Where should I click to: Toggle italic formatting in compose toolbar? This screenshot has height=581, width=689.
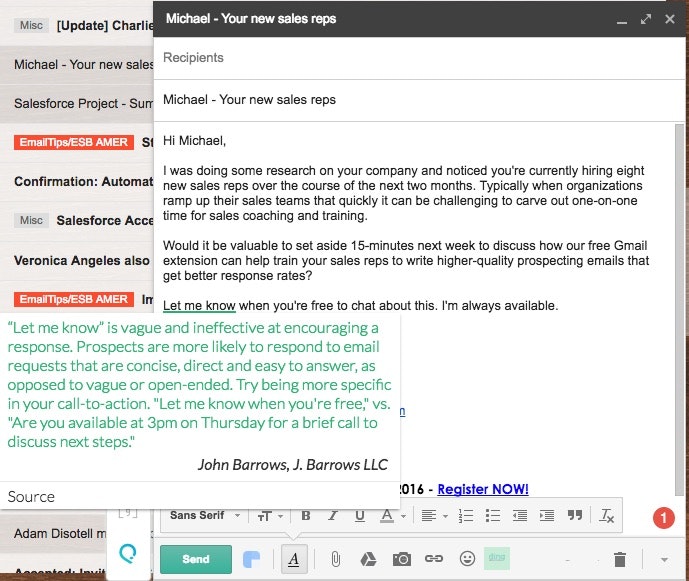[333, 516]
